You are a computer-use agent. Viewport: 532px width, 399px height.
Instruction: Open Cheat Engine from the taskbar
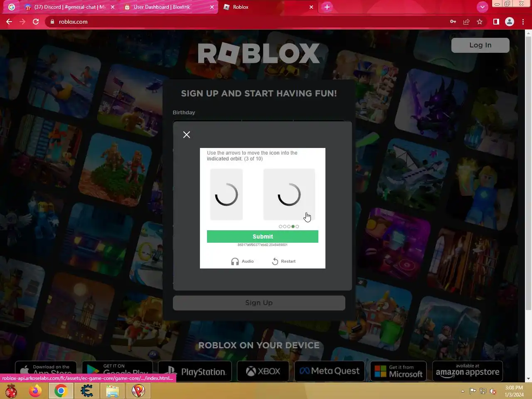tap(87, 391)
